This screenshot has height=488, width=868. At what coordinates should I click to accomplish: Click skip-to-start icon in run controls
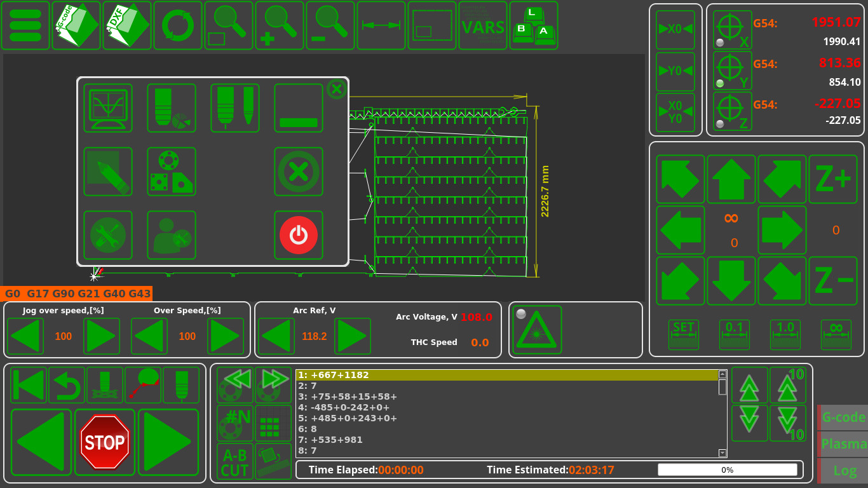pos(29,385)
